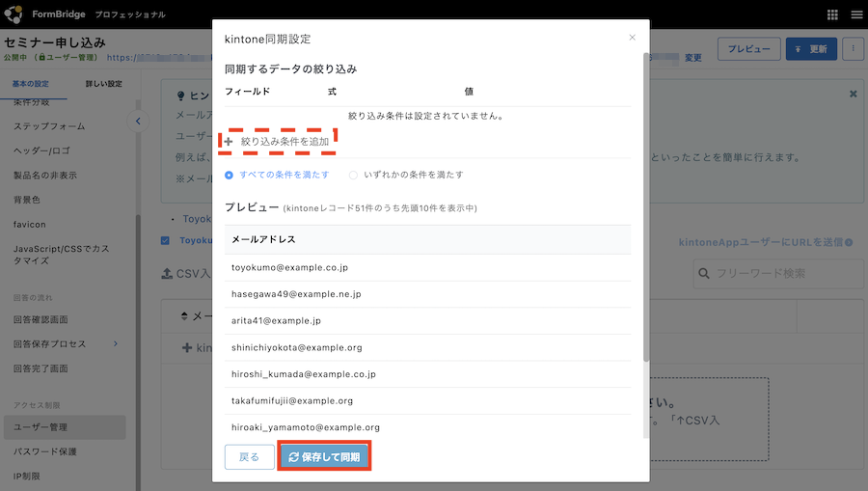The image size is (868, 491).
Task: Close the kintone sync dialog
Action: point(633,38)
